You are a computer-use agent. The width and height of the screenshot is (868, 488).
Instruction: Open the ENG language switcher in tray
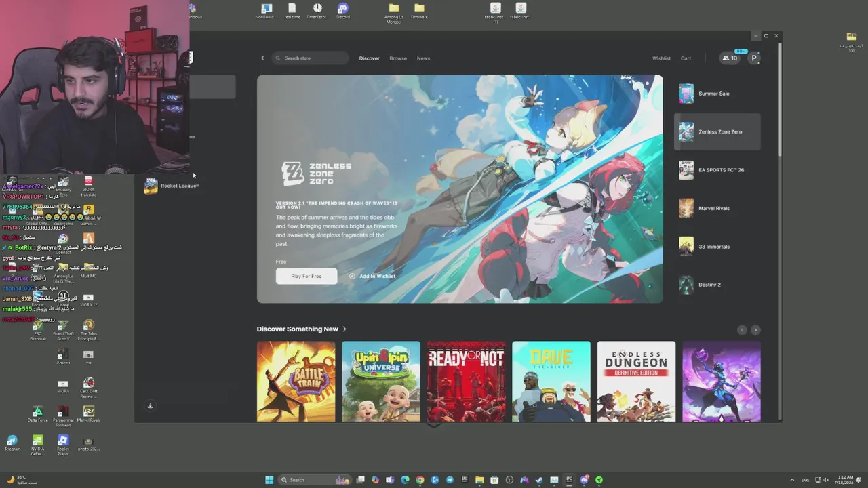pyautogui.click(x=805, y=480)
